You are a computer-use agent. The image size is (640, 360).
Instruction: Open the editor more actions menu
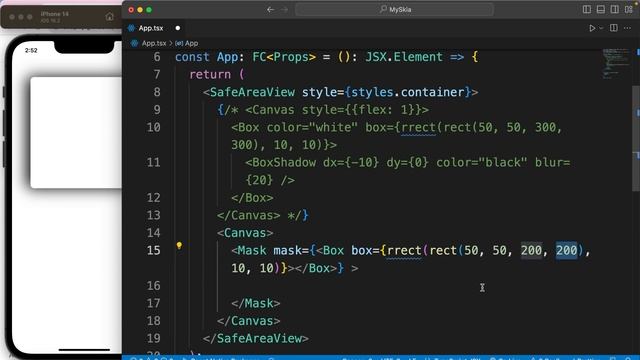coord(627,28)
